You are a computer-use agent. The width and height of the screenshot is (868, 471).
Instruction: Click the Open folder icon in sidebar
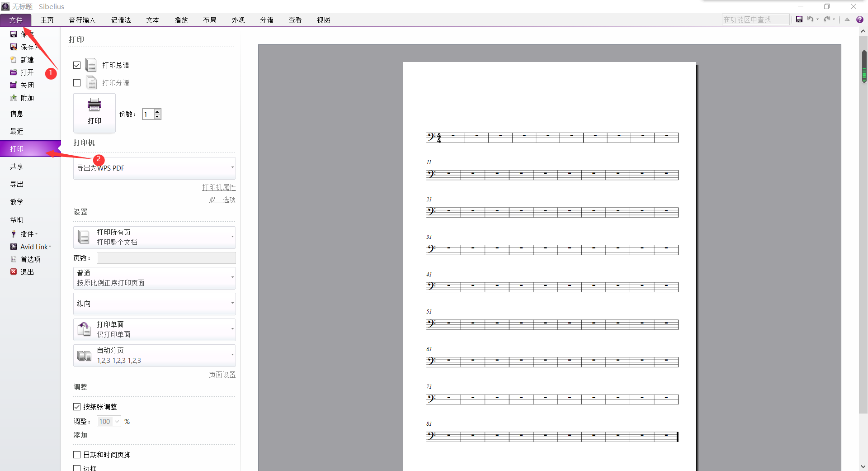coord(14,72)
